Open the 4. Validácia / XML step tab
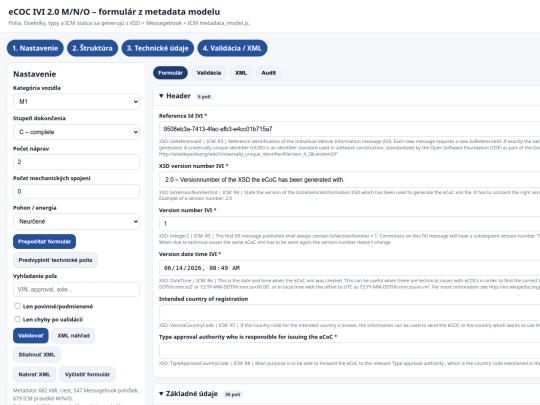This screenshot has width=540, height=405. [232, 48]
